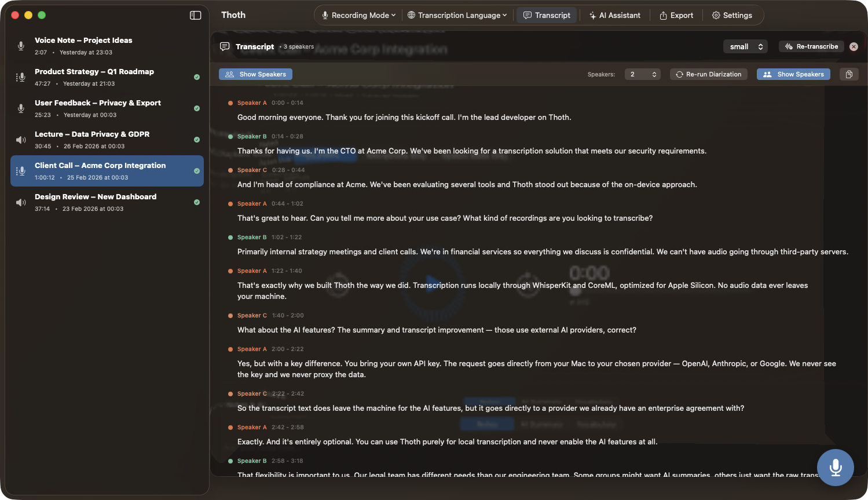Screen dimensions: 868x500
Task: Toggle the right Show Speakers button
Action: [793, 74]
